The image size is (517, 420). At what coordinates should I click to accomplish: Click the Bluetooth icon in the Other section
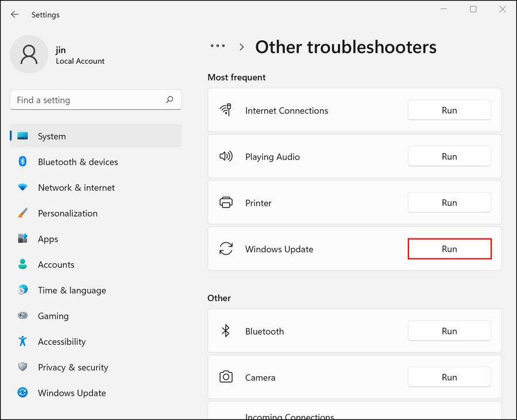point(226,331)
